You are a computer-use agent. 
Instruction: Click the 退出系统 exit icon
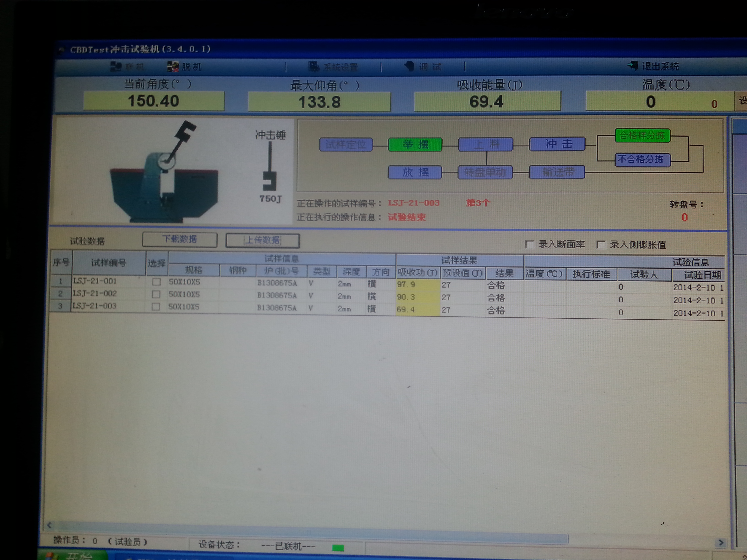[x=632, y=65]
